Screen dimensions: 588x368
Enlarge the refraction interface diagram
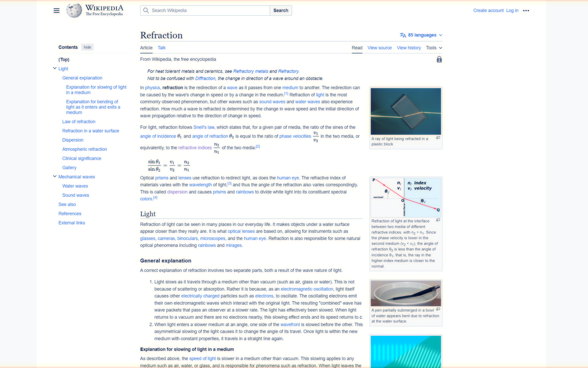click(x=437, y=220)
